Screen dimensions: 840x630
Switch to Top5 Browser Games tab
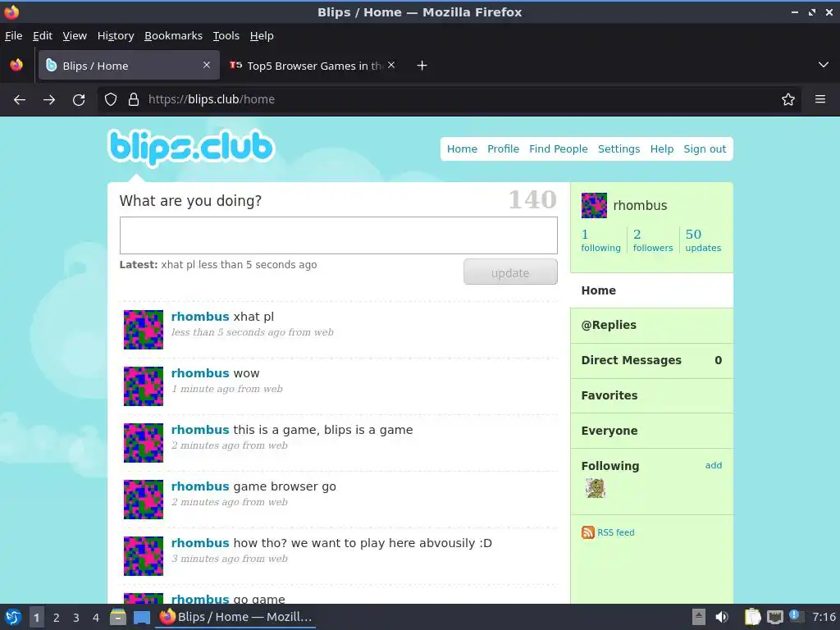pos(313,66)
